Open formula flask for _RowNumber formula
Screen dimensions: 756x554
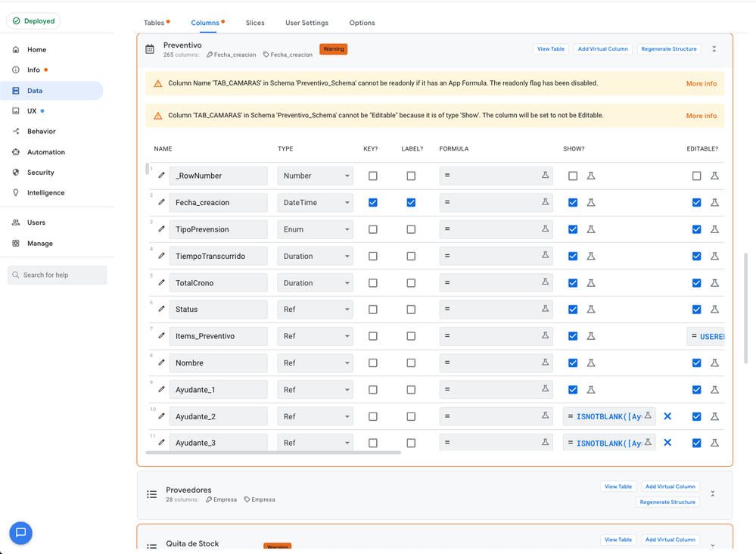pyautogui.click(x=546, y=175)
